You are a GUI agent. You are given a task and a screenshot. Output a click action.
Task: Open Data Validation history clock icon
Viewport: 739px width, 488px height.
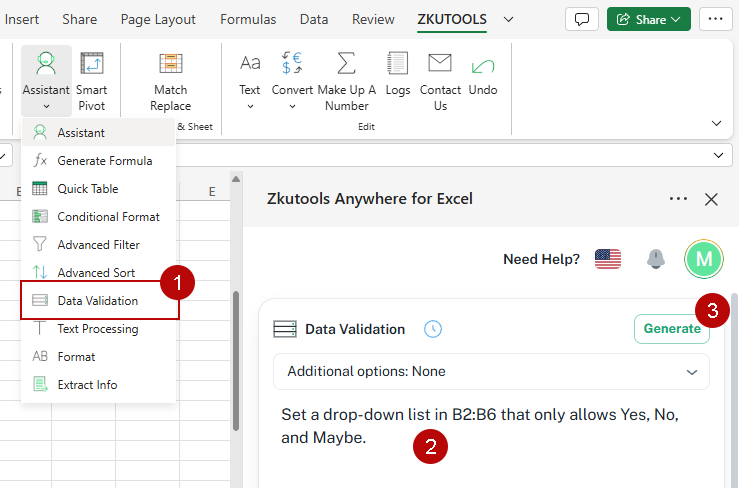[433, 329]
